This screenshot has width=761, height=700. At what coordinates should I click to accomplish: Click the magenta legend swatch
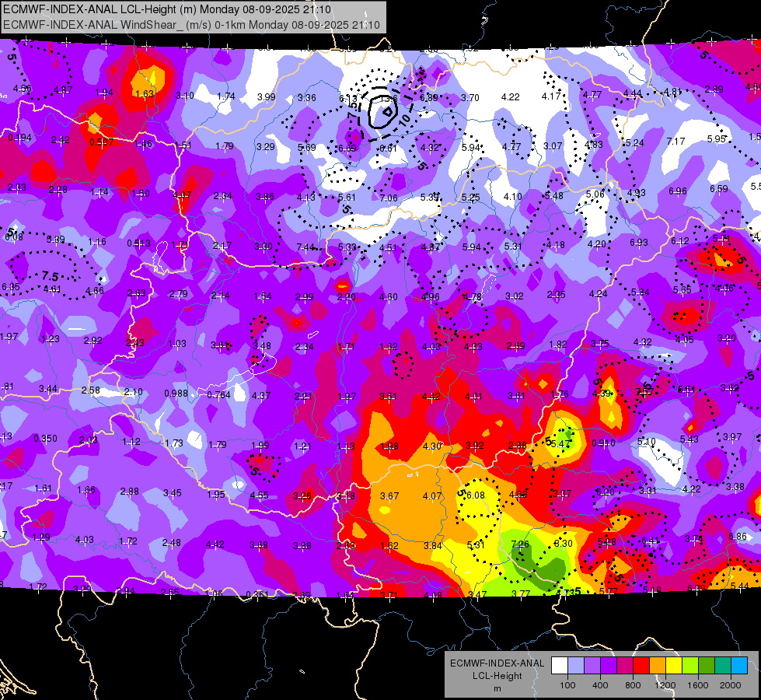coord(625,666)
